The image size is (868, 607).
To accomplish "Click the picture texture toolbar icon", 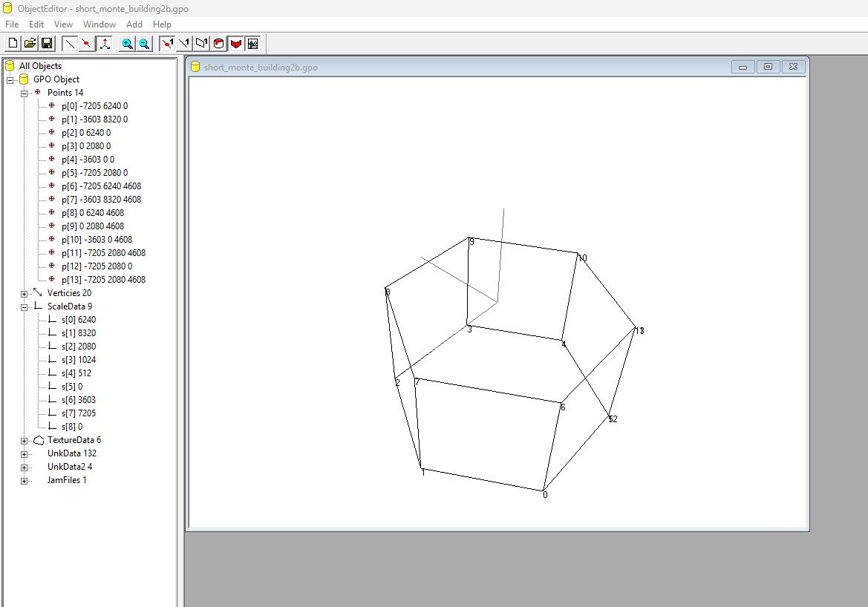I will (x=252, y=44).
